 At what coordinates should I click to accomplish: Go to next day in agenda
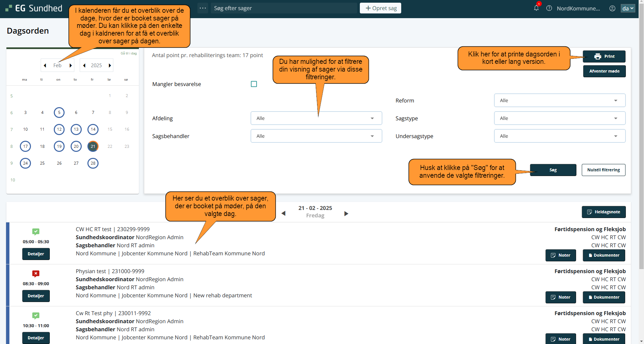346,214
